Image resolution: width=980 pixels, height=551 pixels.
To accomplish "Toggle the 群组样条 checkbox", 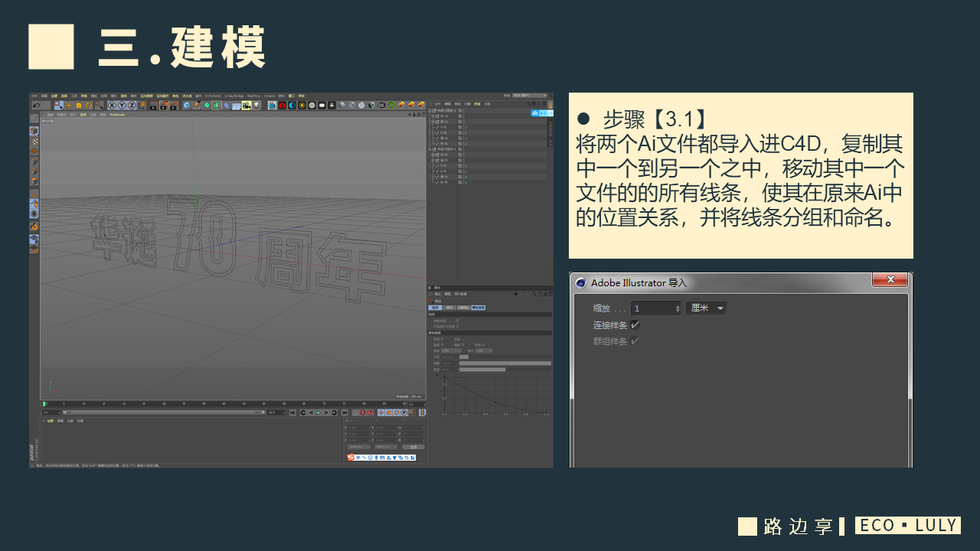I will [635, 341].
